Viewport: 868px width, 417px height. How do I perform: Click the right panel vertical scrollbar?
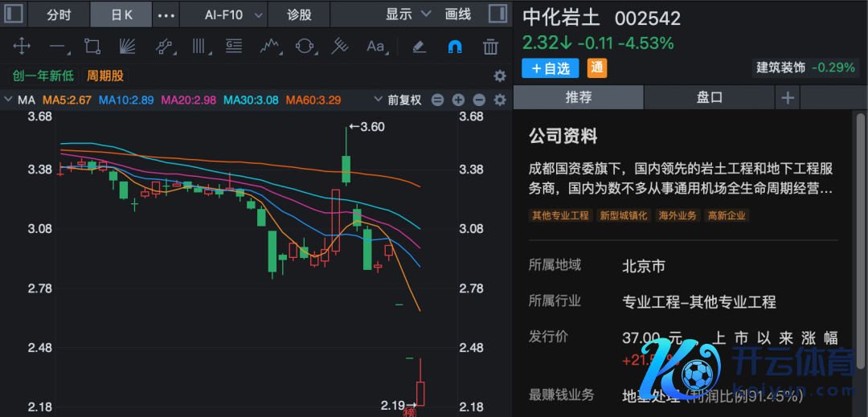(x=861, y=177)
